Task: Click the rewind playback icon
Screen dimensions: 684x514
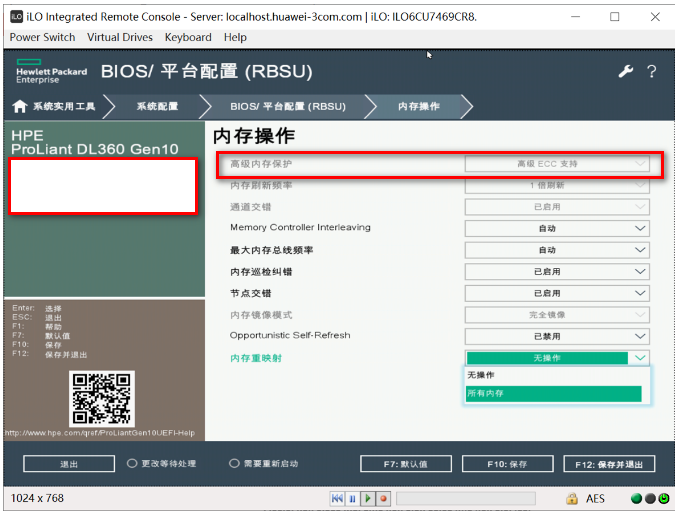Action: tap(337, 498)
